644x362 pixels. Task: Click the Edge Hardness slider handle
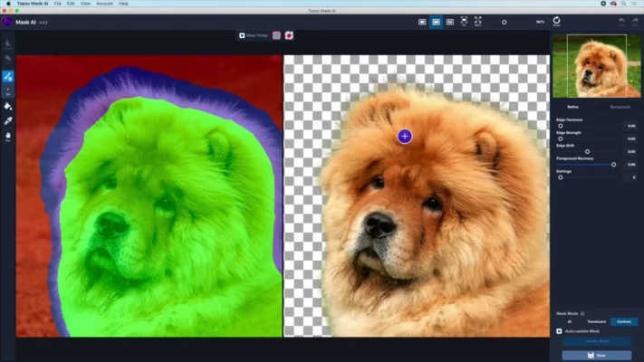tap(560, 126)
